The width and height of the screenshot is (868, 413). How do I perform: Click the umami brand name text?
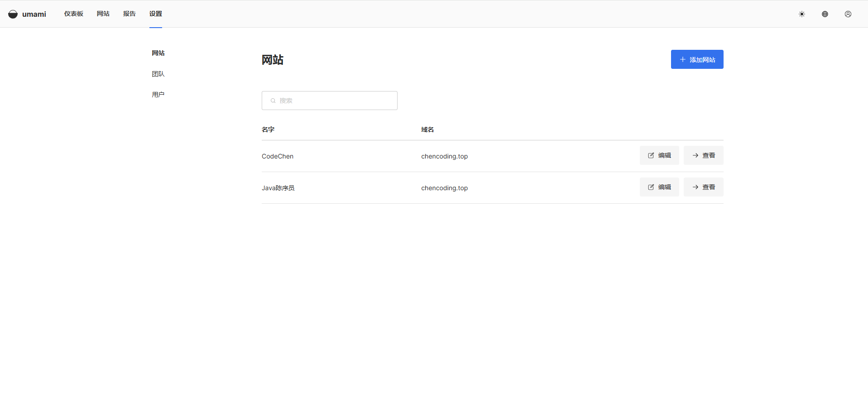click(34, 14)
